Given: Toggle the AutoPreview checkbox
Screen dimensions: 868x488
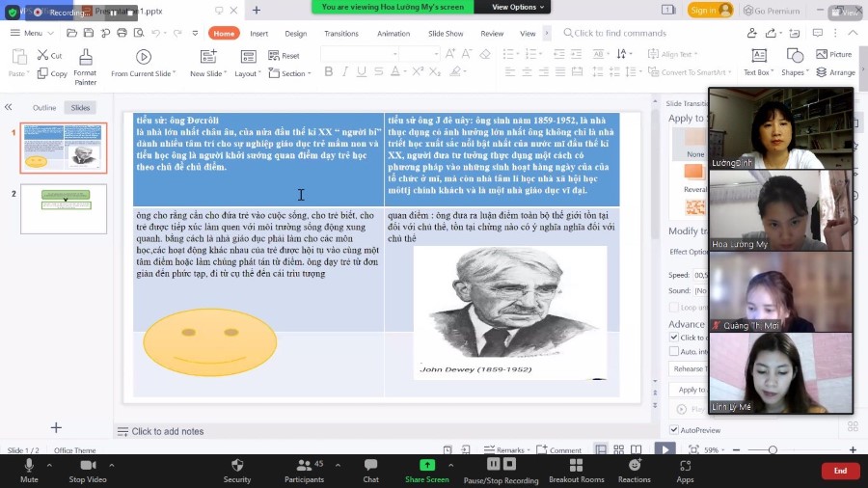Looking at the screenshot, I should [674, 429].
